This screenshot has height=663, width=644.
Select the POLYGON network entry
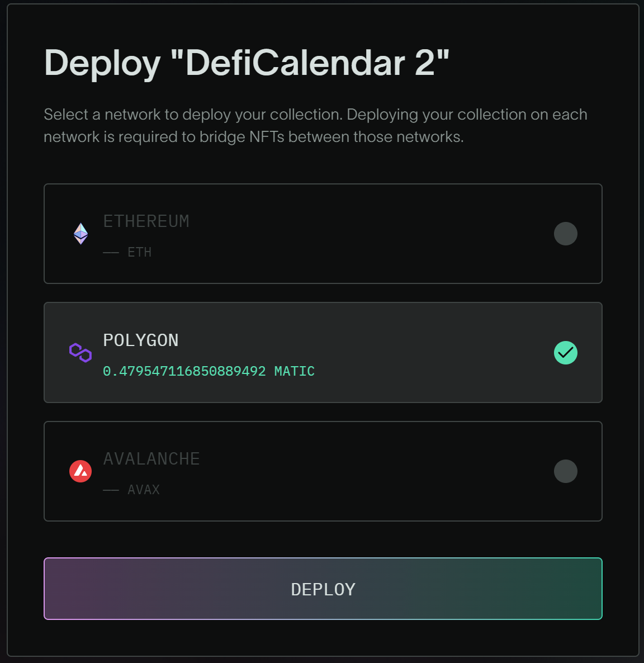(x=323, y=353)
